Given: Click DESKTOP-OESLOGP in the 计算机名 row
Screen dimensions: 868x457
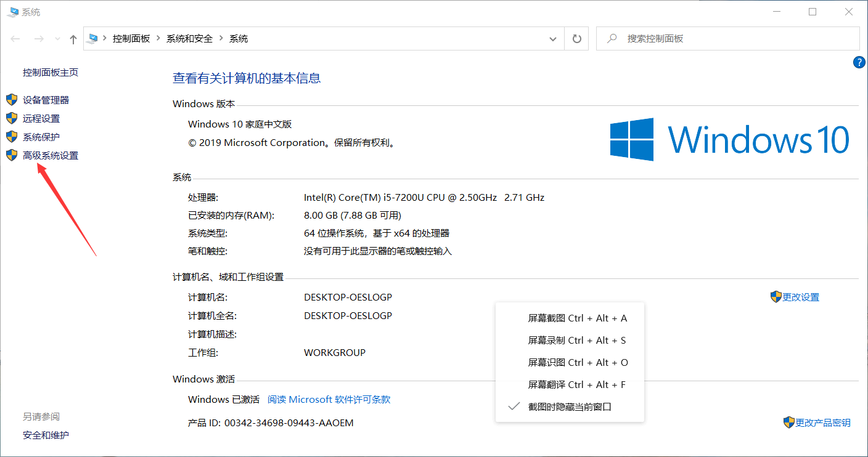Looking at the screenshot, I should point(348,297).
